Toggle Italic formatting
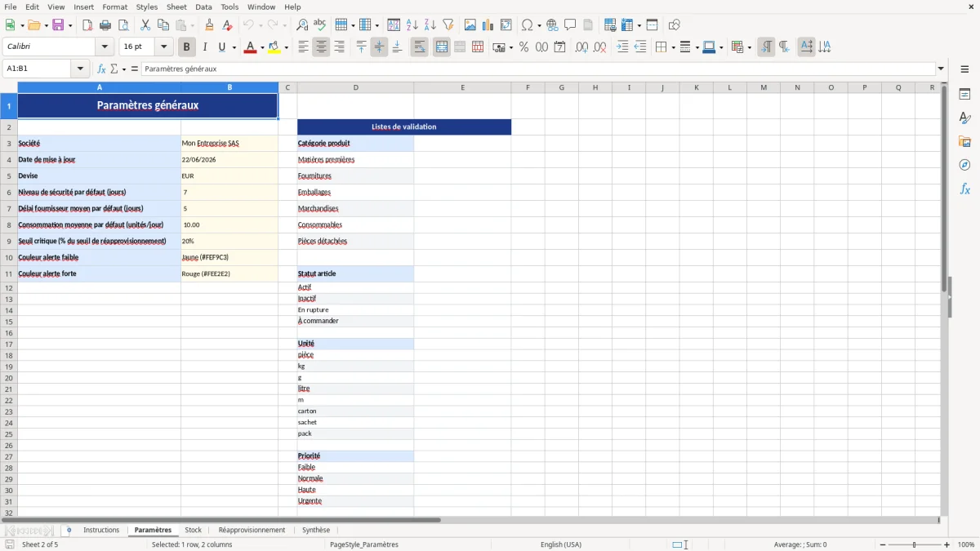This screenshot has width=980, height=551. [205, 47]
